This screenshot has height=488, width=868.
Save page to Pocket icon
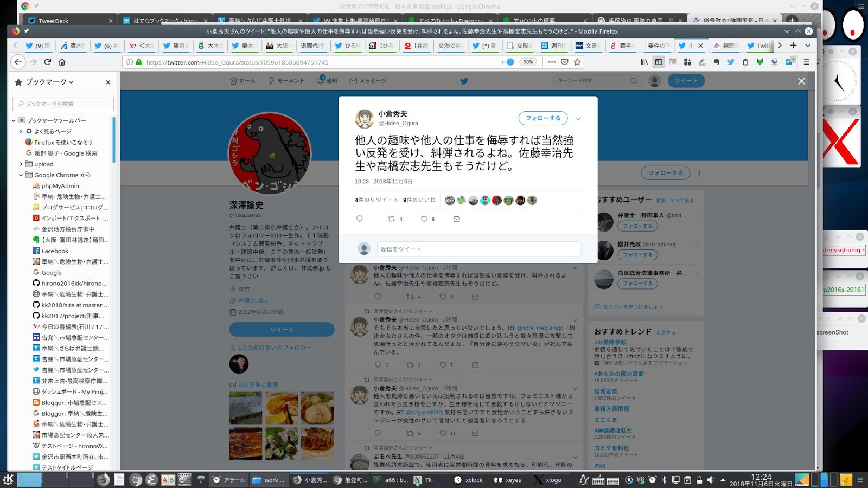click(x=565, y=62)
